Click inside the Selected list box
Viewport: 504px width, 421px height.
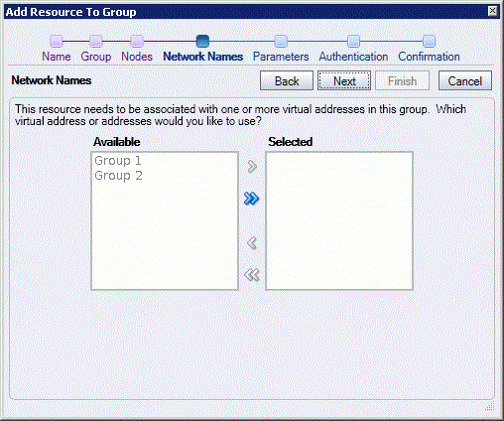click(339, 220)
